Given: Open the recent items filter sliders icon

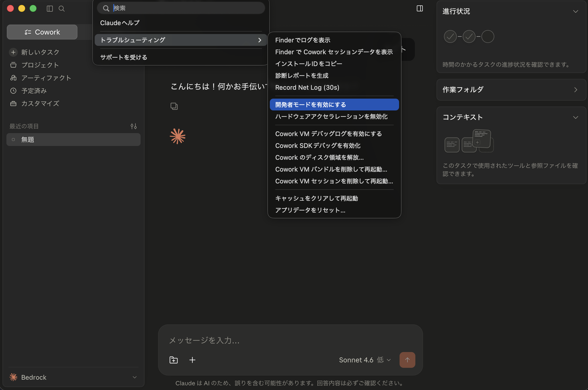Looking at the screenshot, I should click(134, 126).
